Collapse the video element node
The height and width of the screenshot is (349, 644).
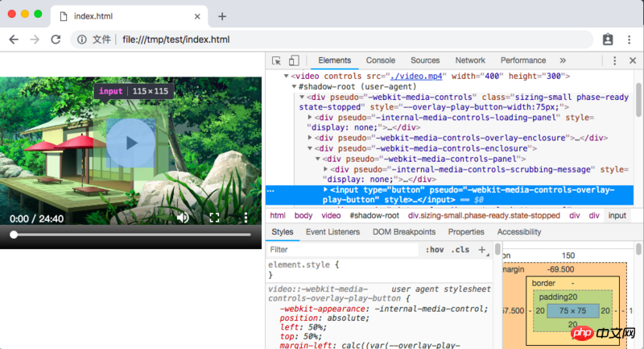point(287,76)
